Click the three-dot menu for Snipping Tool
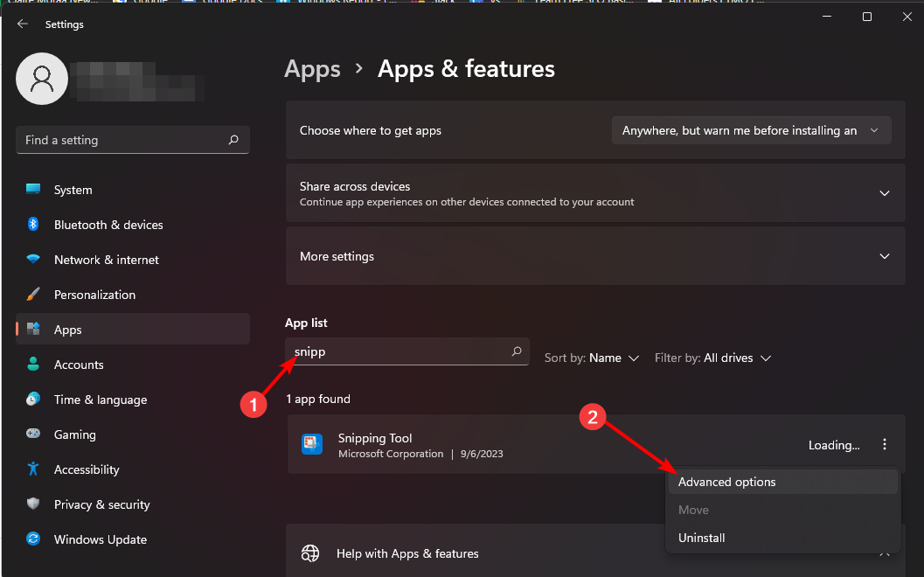The width and height of the screenshot is (924, 577). (885, 445)
